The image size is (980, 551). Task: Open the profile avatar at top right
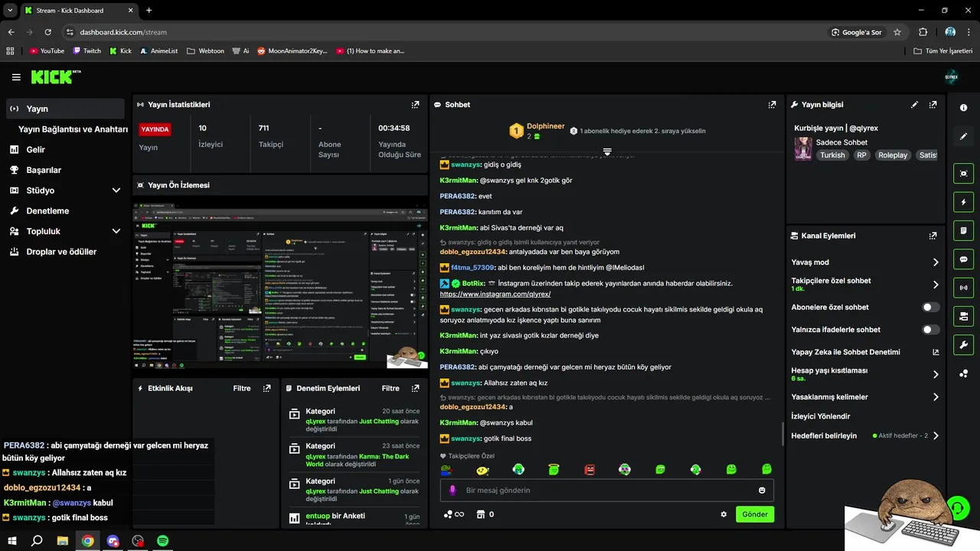pyautogui.click(x=952, y=77)
